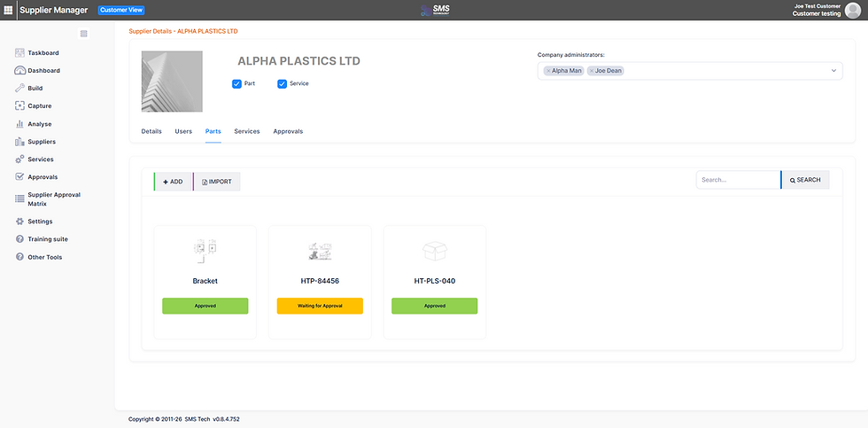Image resolution: width=868 pixels, height=428 pixels.
Task: Click the Supplier Manager title
Action: coord(54,10)
